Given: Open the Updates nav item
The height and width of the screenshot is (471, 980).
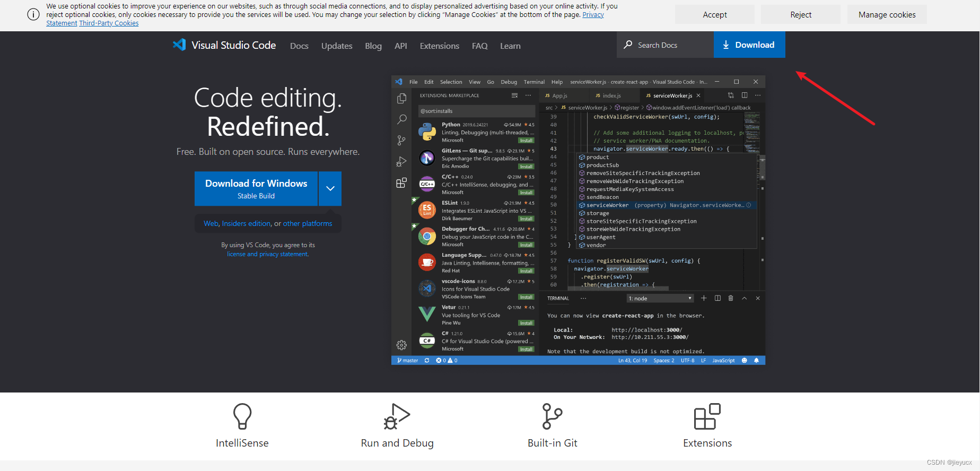Looking at the screenshot, I should point(337,46).
